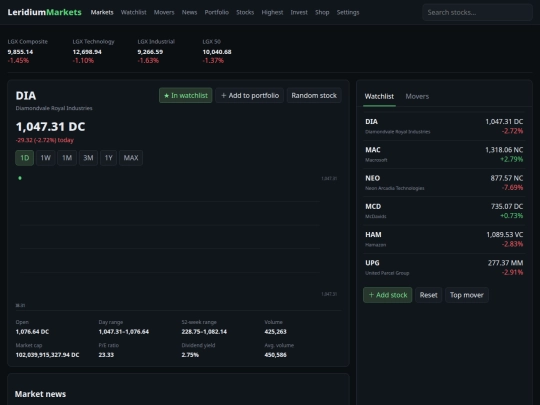Click Avg. volume value 450,586
This screenshot has height=405, width=540.
276,355
